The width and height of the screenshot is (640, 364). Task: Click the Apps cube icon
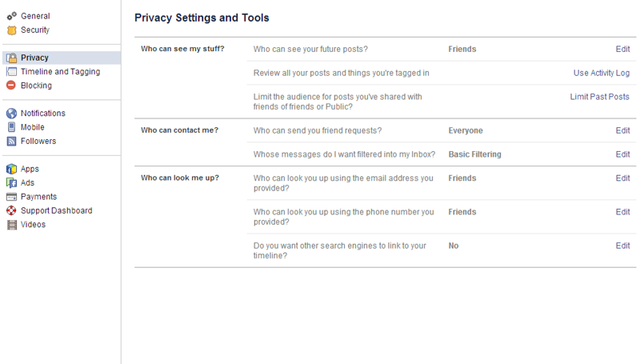(x=11, y=170)
